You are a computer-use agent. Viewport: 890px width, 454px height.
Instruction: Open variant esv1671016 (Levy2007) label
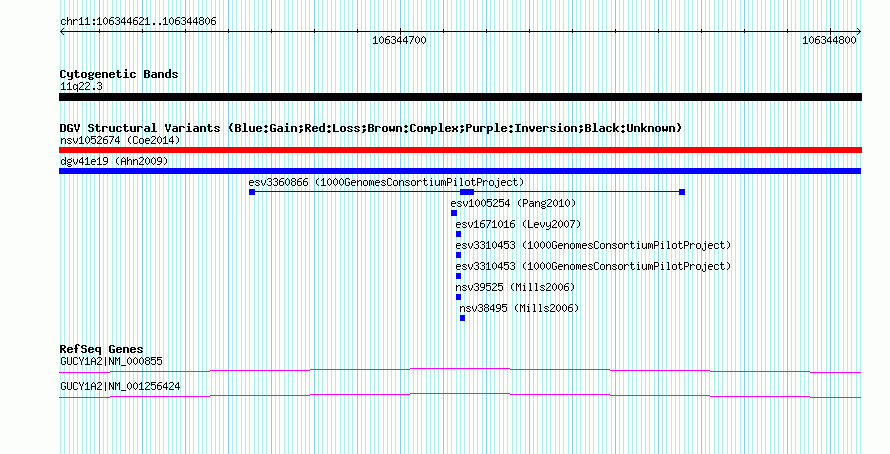tap(518, 224)
